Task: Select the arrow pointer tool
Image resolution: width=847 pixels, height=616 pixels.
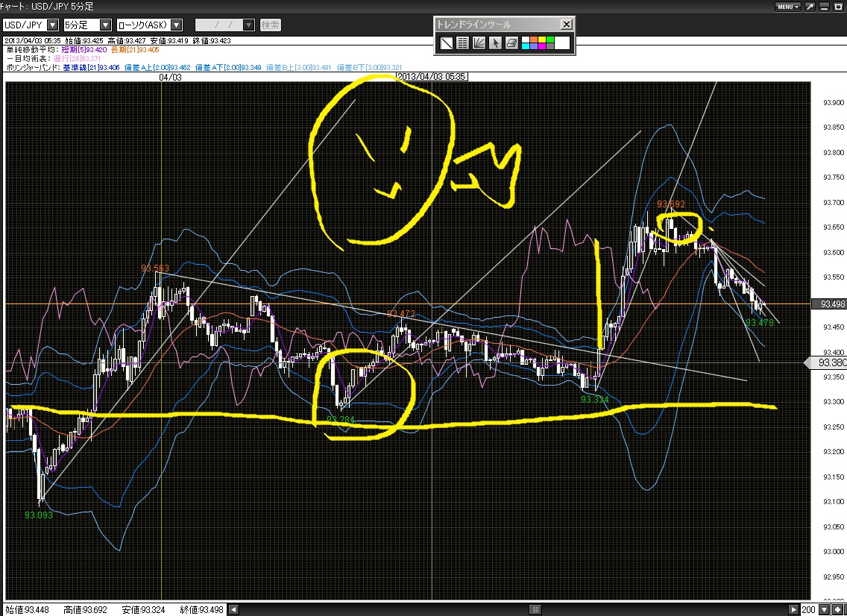Action: tap(495, 43)
